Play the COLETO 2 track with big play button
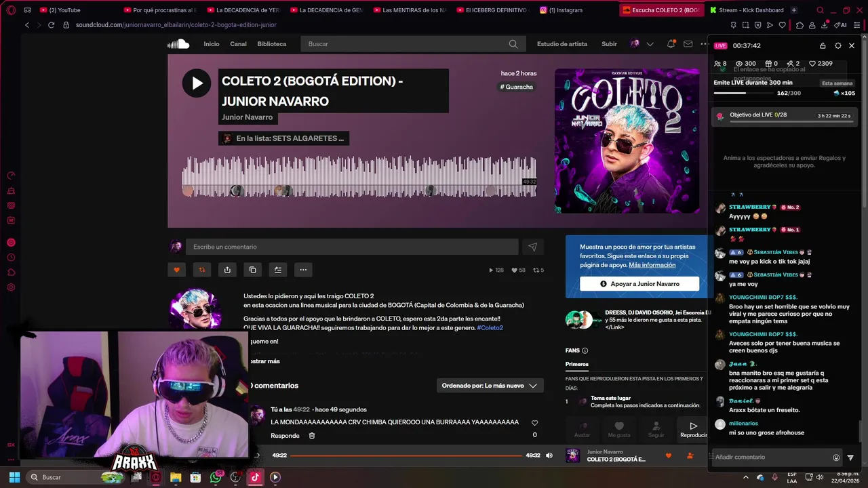 197,83
